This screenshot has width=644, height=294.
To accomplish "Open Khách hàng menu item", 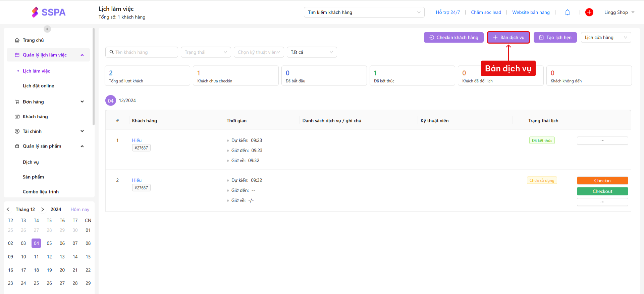I will click(35, 117).
